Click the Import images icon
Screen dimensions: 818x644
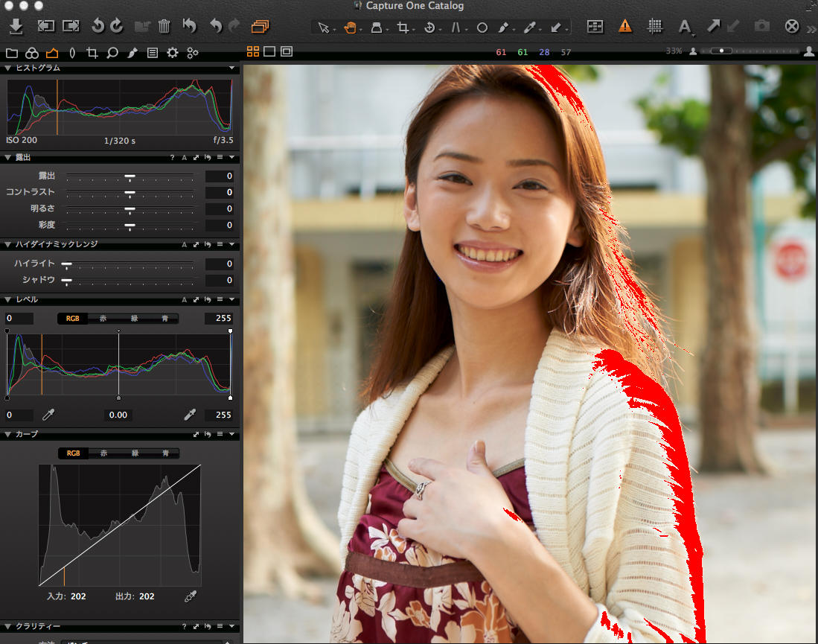(x=16, y=27)
